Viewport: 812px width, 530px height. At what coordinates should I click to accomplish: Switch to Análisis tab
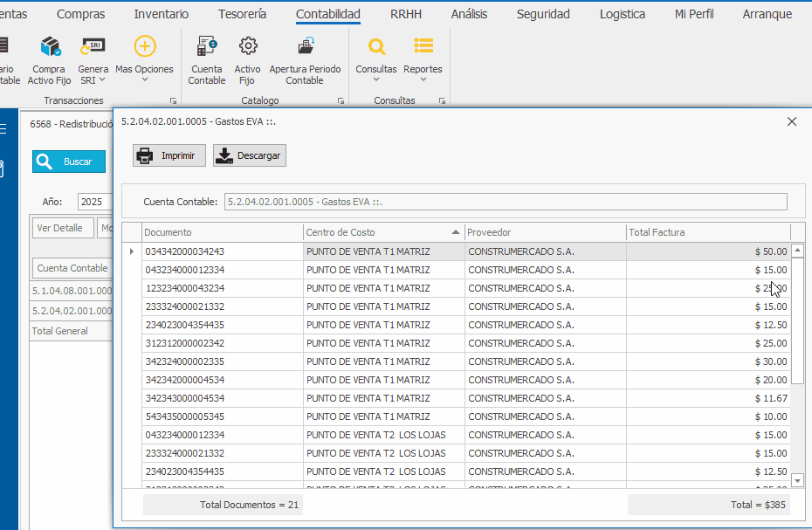pos(469,14)
